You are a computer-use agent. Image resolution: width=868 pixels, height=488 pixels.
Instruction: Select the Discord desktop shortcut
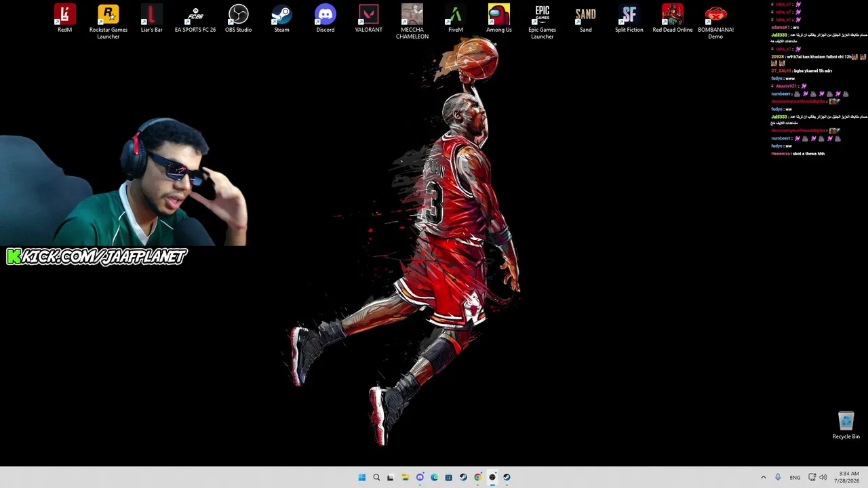click(x=325, y=19)
